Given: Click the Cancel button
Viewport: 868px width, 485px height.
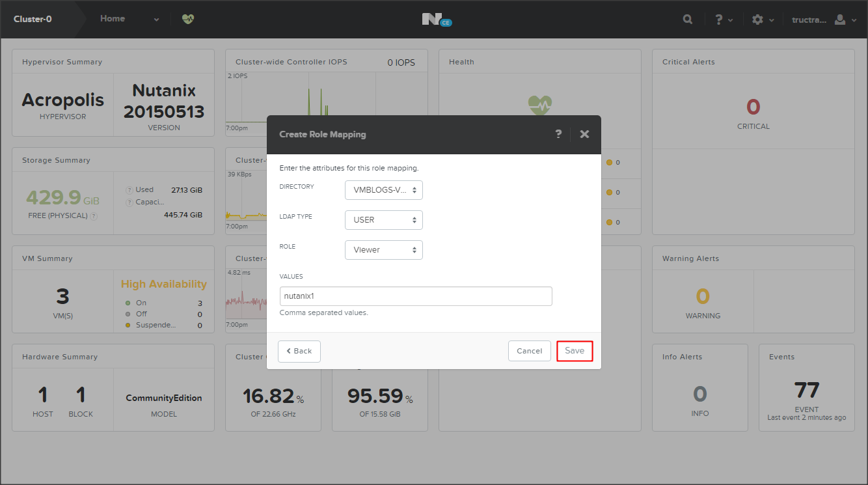Looking at the screenshot, I should pyautogui.click(x=529, y=351).
